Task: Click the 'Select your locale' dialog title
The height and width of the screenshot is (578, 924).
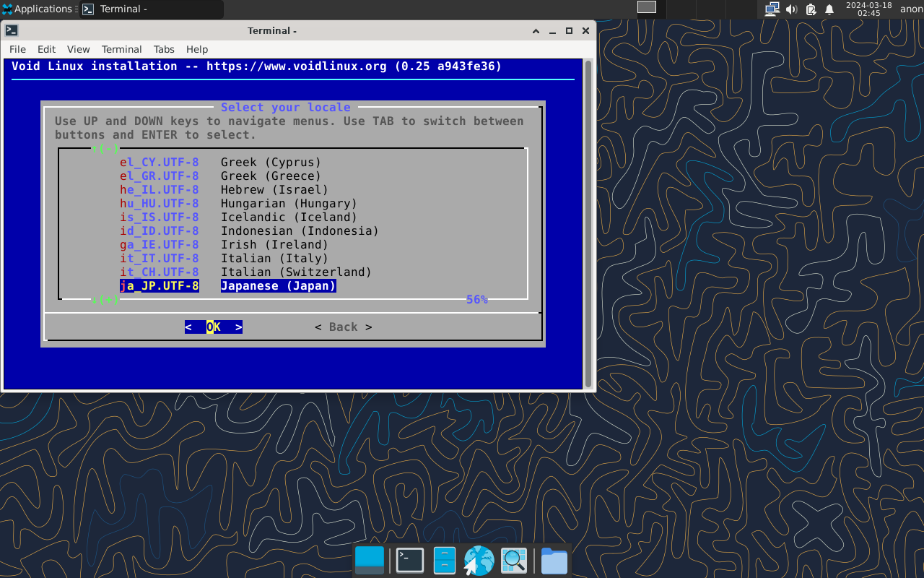Action: tap(286, 108)
